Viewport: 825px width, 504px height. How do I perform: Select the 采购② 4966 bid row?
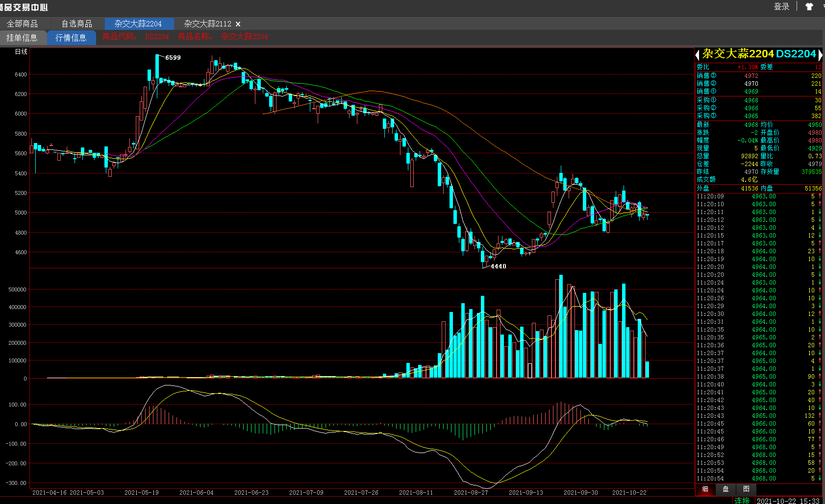[x=759, y=108]
